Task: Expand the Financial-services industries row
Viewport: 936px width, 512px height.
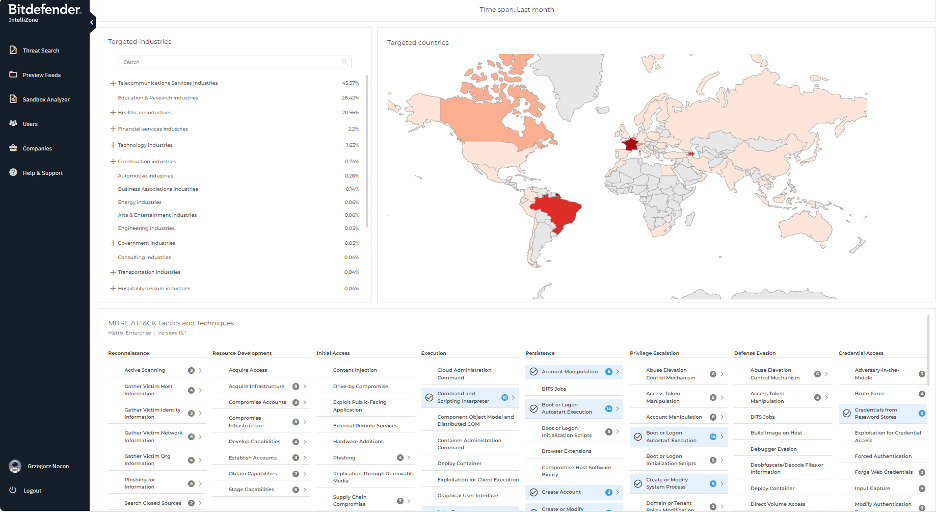Action: [113, 129]
